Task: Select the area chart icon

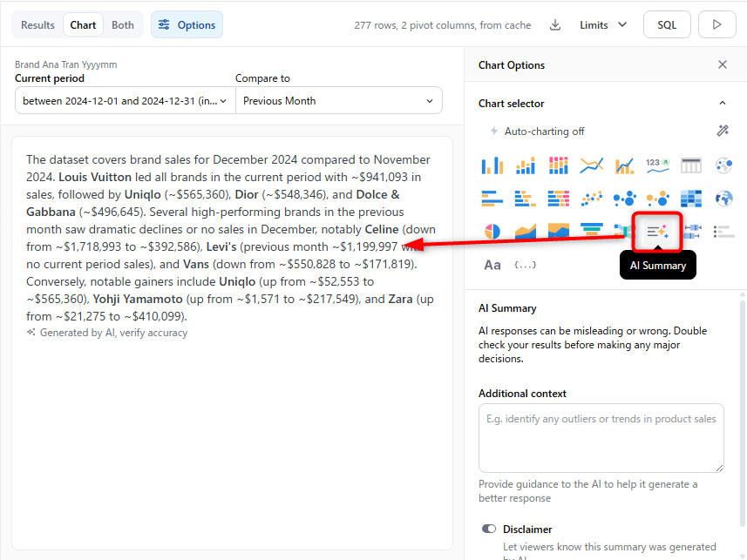Action: pos(526,232)
